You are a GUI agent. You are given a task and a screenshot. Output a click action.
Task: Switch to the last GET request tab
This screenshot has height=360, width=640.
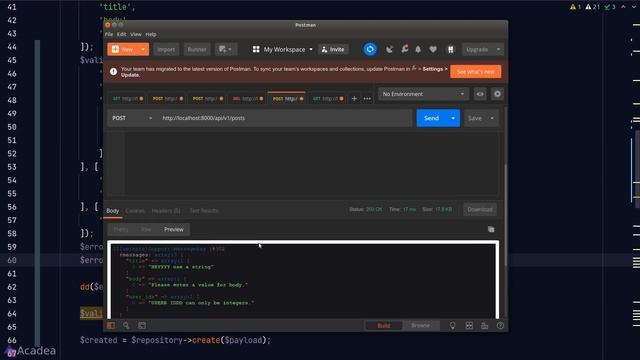coord(328,98)
